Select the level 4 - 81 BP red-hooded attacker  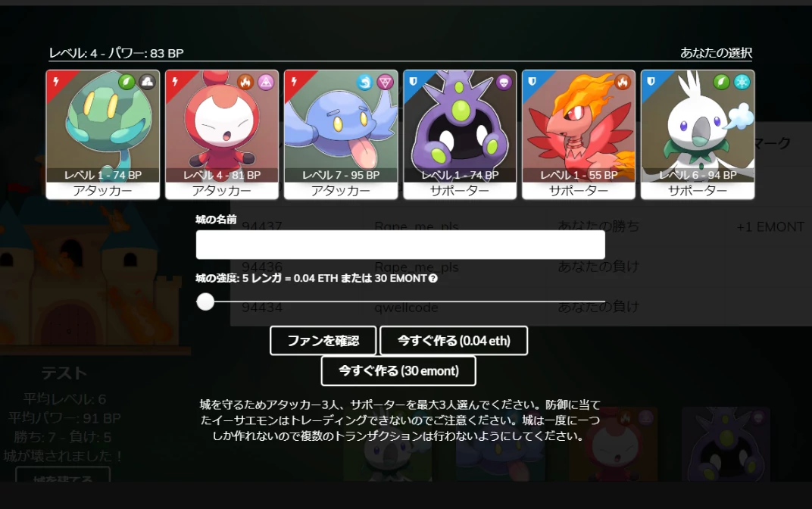[222, 135]
